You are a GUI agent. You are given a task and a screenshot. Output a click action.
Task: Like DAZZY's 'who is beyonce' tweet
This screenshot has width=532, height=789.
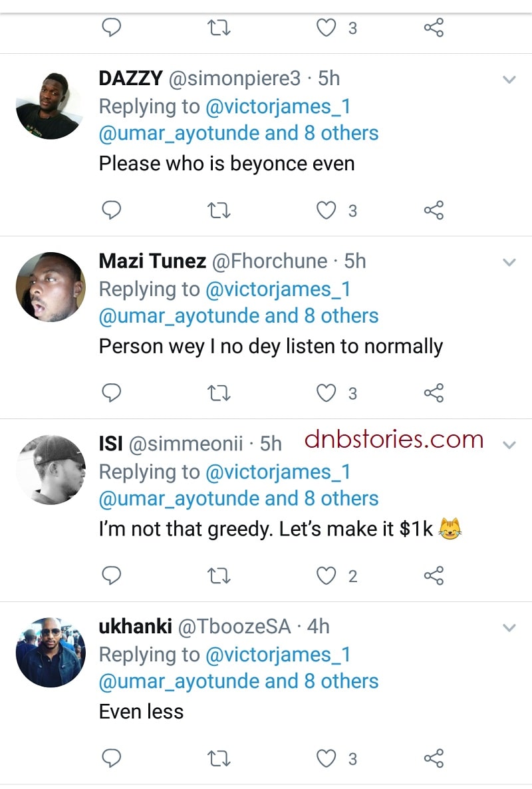tap(326, 211)
